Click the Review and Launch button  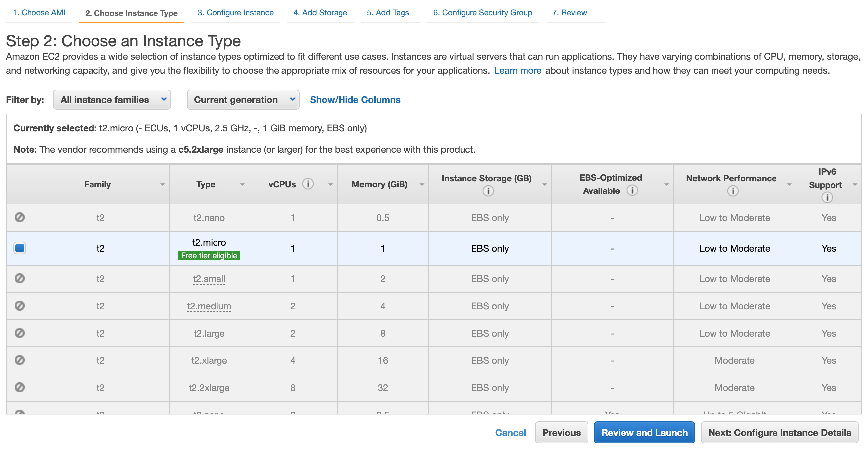pos(644,433)
